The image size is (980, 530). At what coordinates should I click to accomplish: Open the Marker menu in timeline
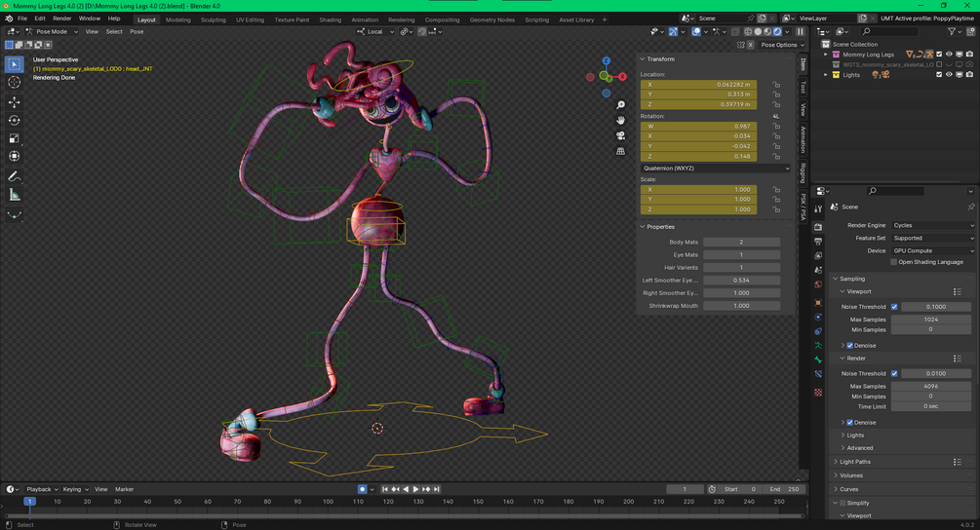125,489
